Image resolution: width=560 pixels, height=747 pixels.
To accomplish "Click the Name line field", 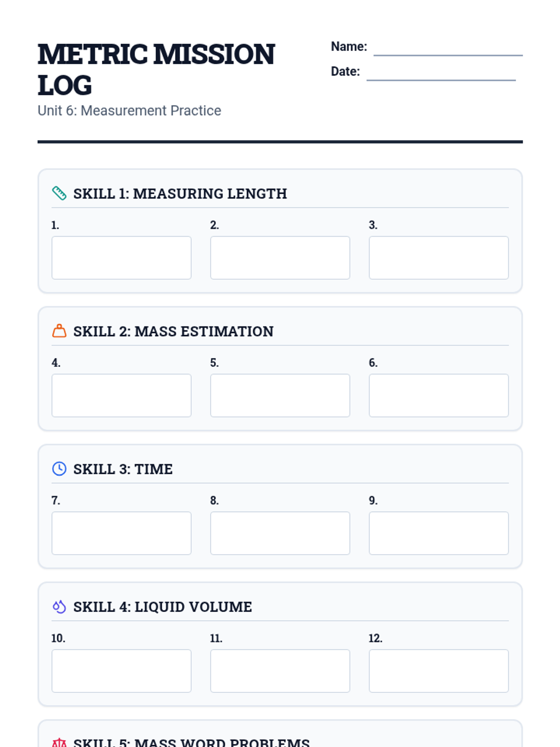I will coord(448,48).
